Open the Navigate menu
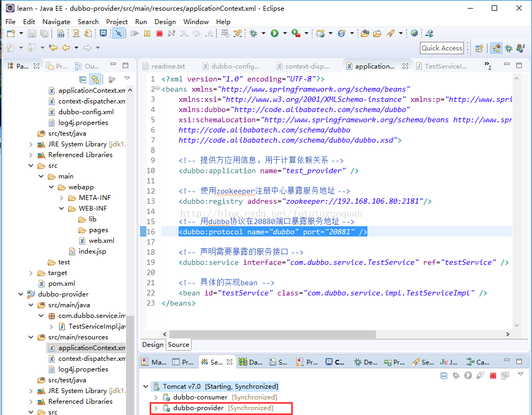The image size is (532, 415). click(x=56, y=22)
